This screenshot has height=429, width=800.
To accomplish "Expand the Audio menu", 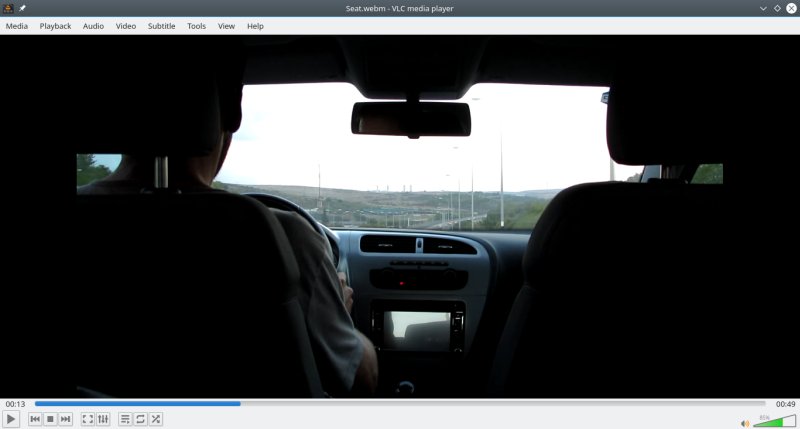I will (93, 26).
